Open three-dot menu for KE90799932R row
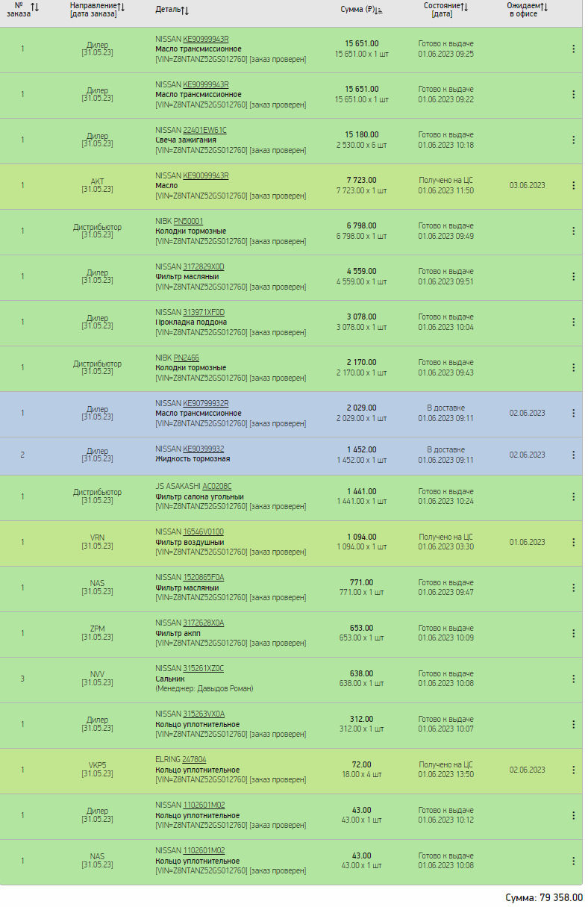This screenshot has width=588, height=907. [573, 413]
